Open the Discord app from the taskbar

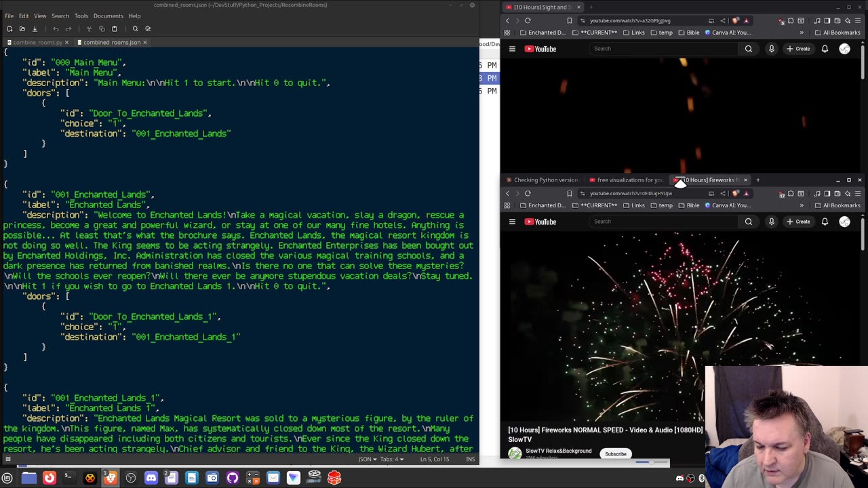[x=151, y=478]
